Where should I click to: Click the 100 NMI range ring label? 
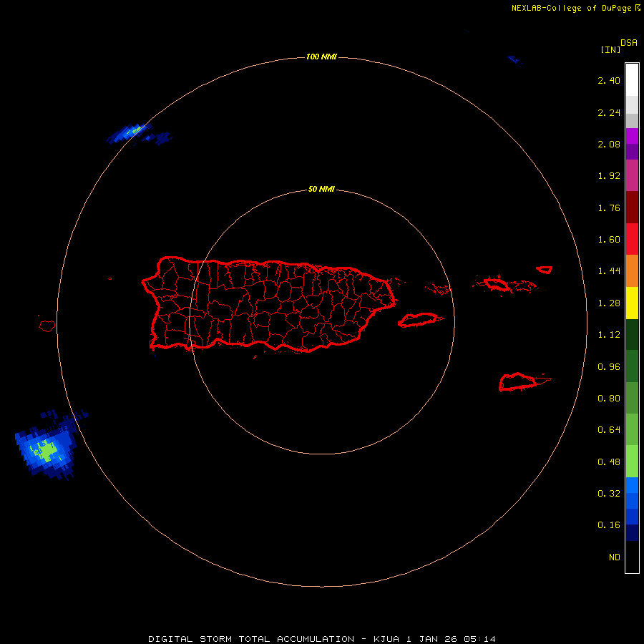[321, 57]
